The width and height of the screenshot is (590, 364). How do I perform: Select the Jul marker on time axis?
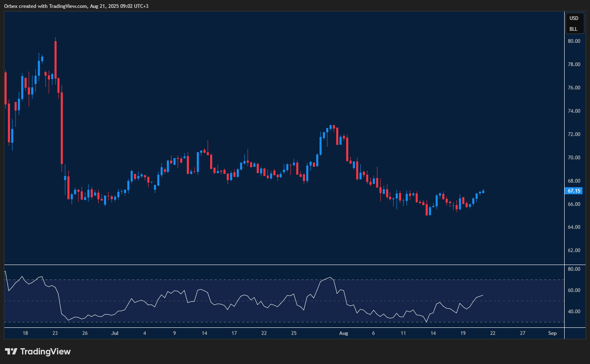pyautogui.click(x=115, y=333)
